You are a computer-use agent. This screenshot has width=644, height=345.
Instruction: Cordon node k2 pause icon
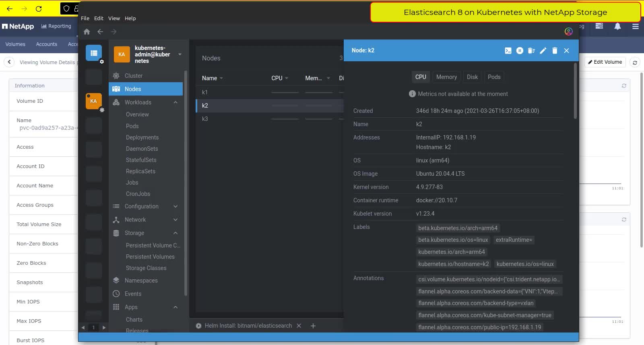[x=520, y=50]
